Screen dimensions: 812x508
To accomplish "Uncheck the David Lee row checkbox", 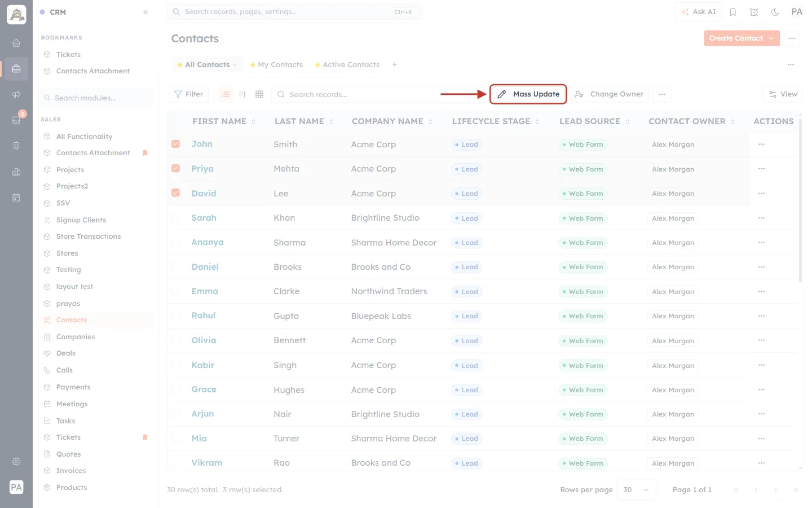I will (176, 193).
